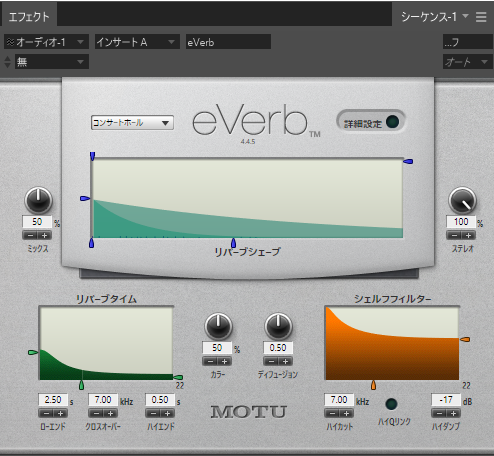Open the インサートA insert slot dropdown

137,42
